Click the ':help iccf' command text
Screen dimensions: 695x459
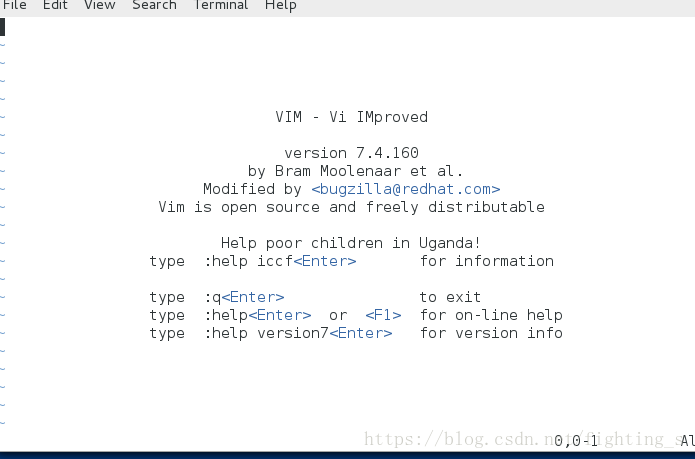pyautogui.click(x=248, y=261)
